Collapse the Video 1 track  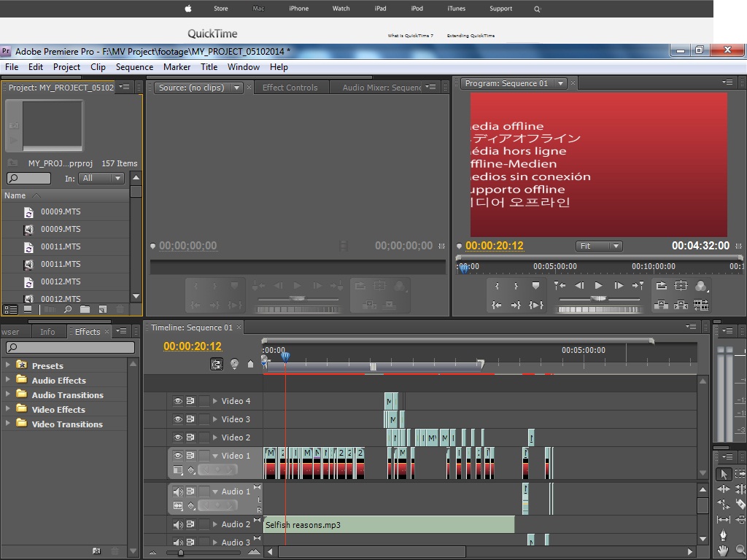point(215,456)
